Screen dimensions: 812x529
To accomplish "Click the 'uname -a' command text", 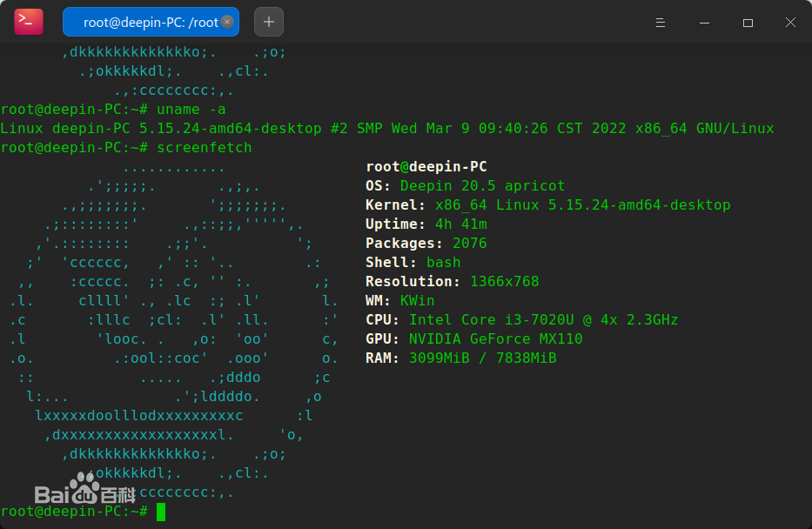I will point(191,110).
